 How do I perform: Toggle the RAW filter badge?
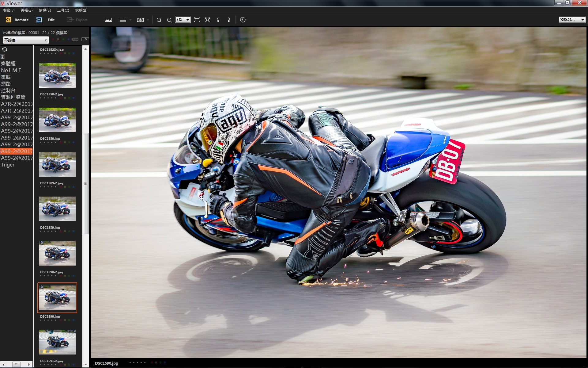tap(75, 39)
